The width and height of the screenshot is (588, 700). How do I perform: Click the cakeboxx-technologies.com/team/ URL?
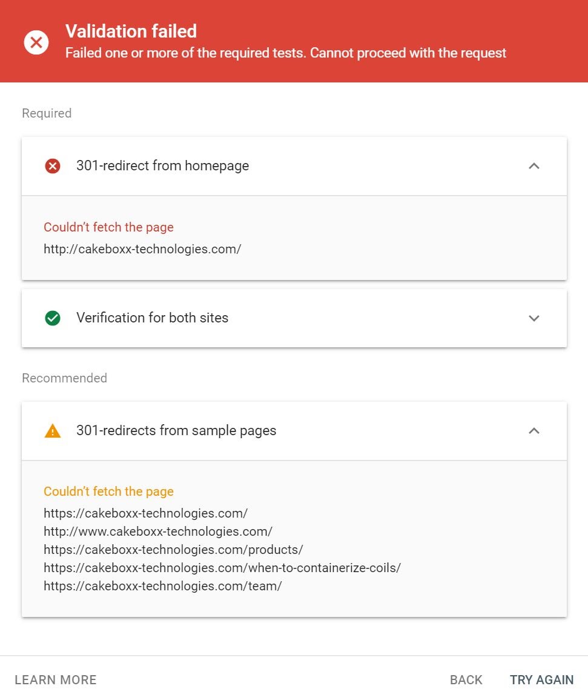click(163, 586)
